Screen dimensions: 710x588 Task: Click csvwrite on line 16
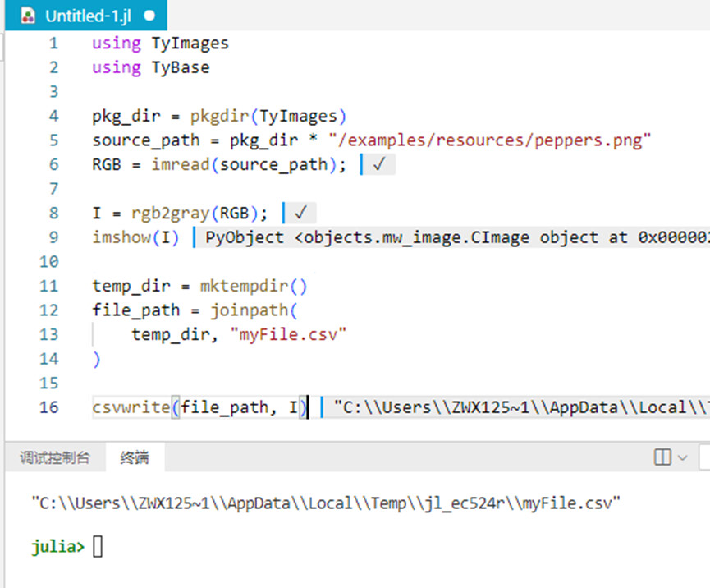(131, 407)
